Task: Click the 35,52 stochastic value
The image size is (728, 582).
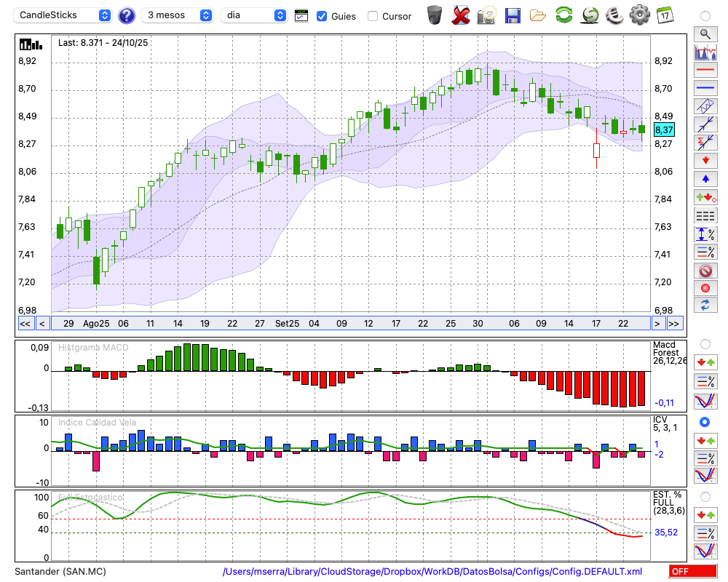Action: click(666, 533)
